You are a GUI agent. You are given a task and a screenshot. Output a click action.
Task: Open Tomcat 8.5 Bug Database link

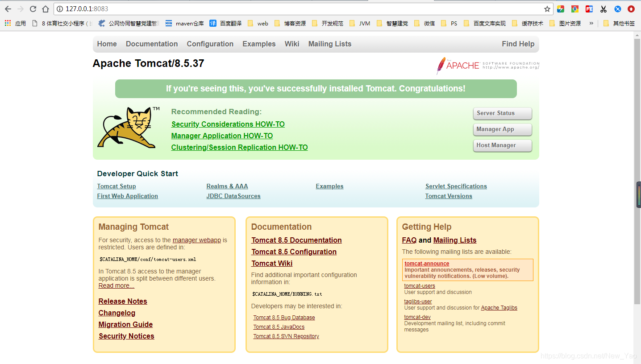(x=284, y=318)
